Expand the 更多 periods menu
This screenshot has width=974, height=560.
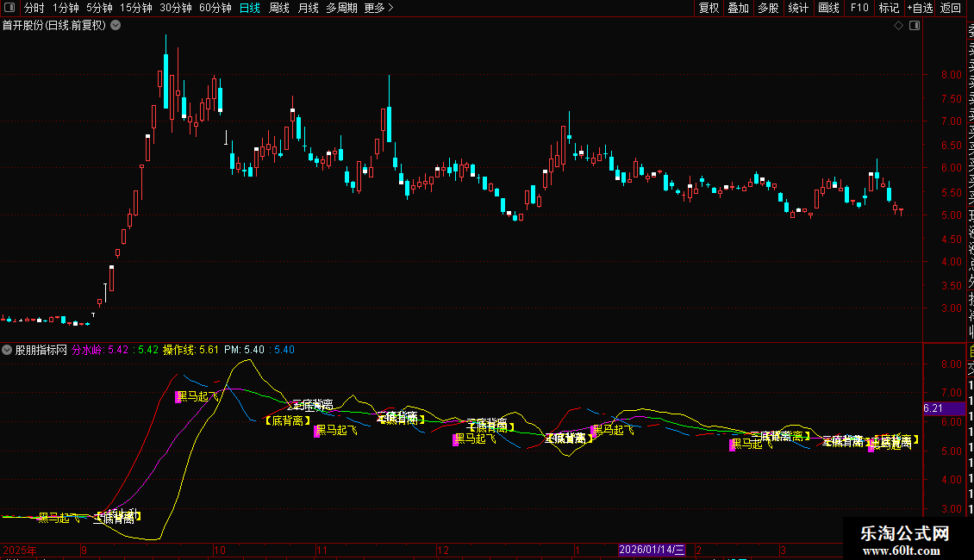pyautogui.click(x=378, y=8)
